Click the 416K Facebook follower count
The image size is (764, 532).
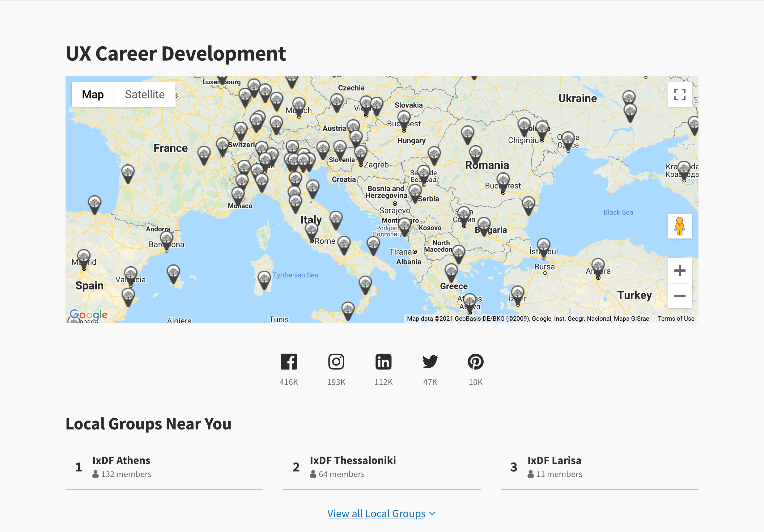point(289,382)
